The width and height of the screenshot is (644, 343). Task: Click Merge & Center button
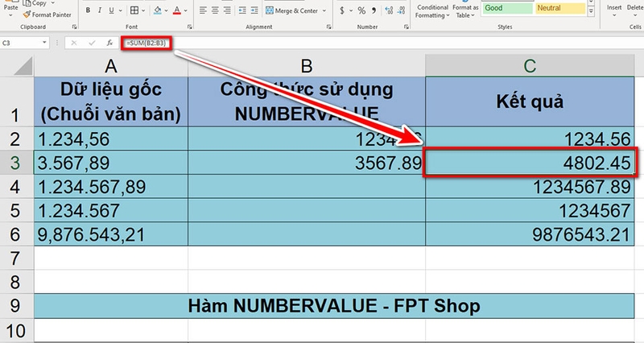[x=291, y=10]
